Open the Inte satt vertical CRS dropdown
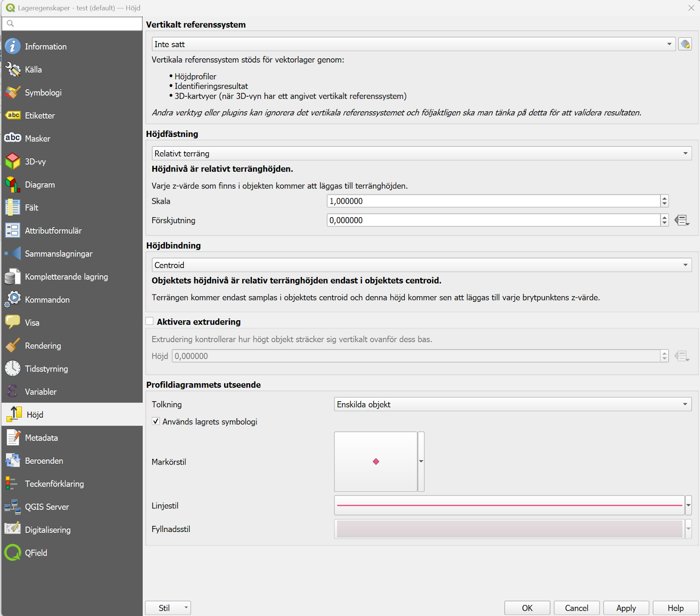 (x=414, y=44)
